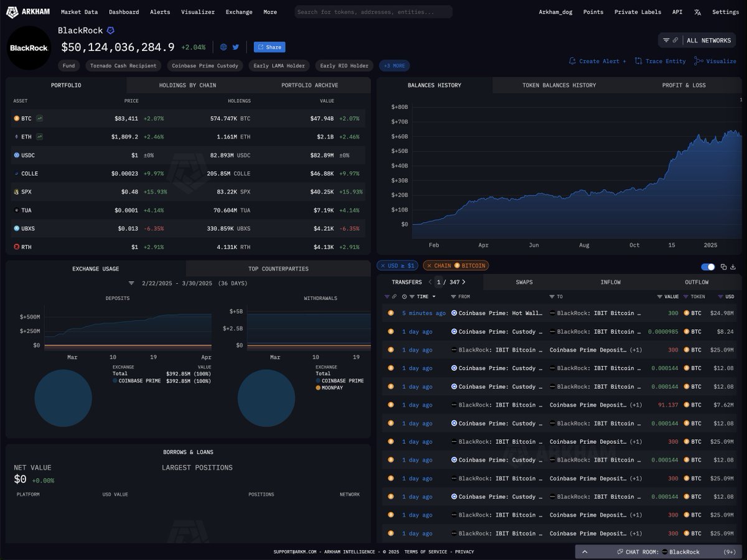This screenshot has height=560, width=747.
Task: Open Terms of Service footer link
Action: coord(426,552)
